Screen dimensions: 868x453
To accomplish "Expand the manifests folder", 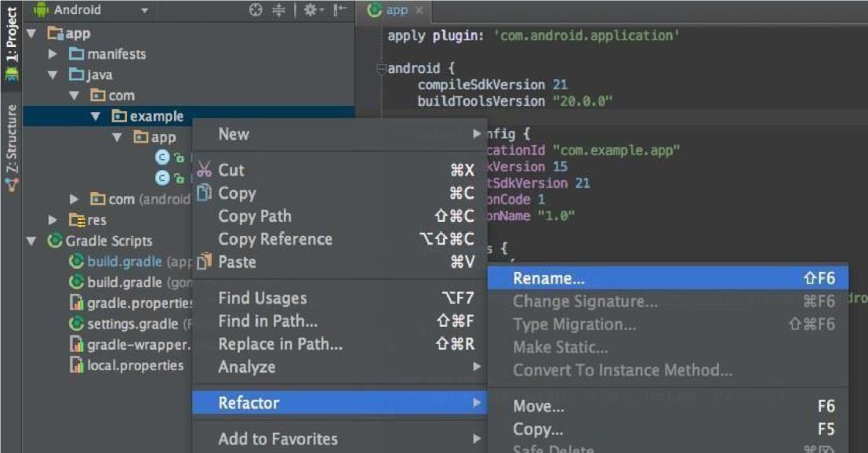I will pos(52,54).
